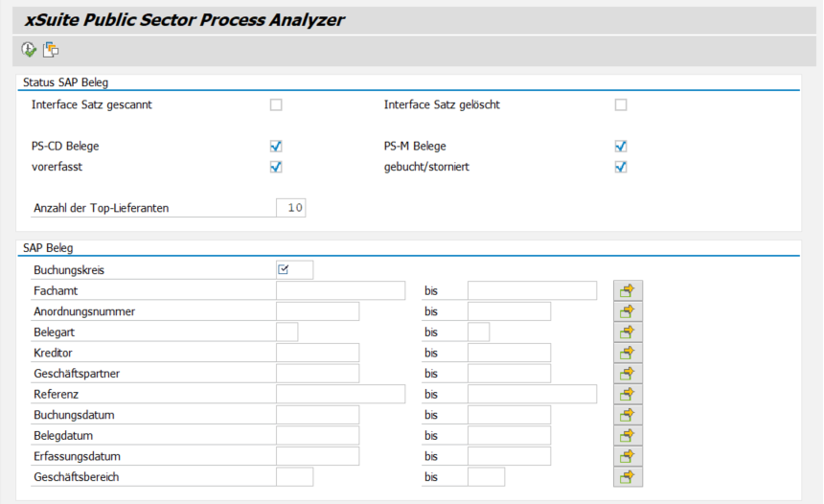824x504 pixels.
Task: Uncheck the PS-CD Belege checkbox
Action: point(276,146)
